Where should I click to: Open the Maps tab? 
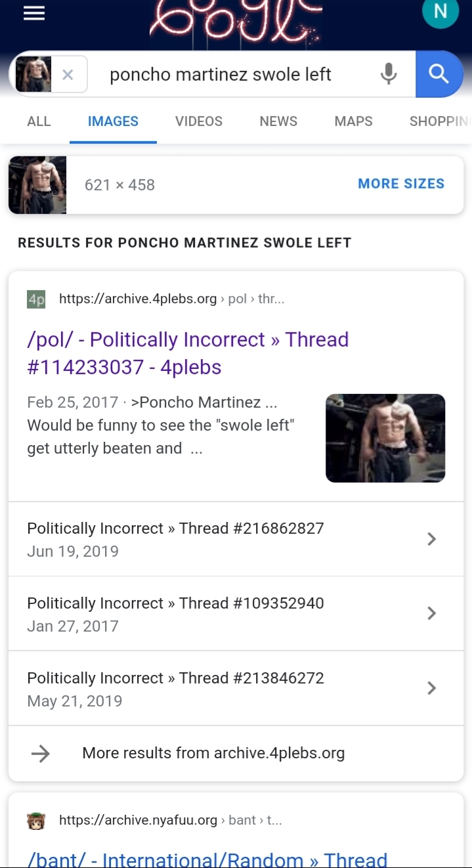point(353,121)
